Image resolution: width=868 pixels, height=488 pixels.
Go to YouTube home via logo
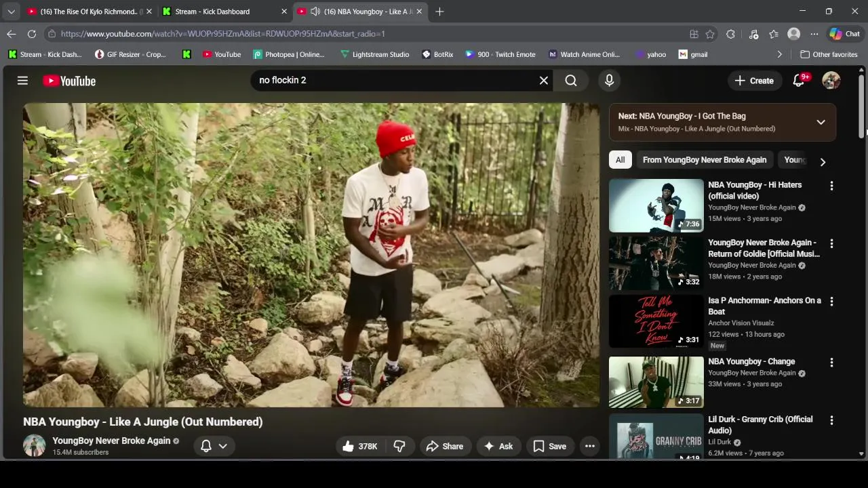pyautogui.click(x=69, y=81)
